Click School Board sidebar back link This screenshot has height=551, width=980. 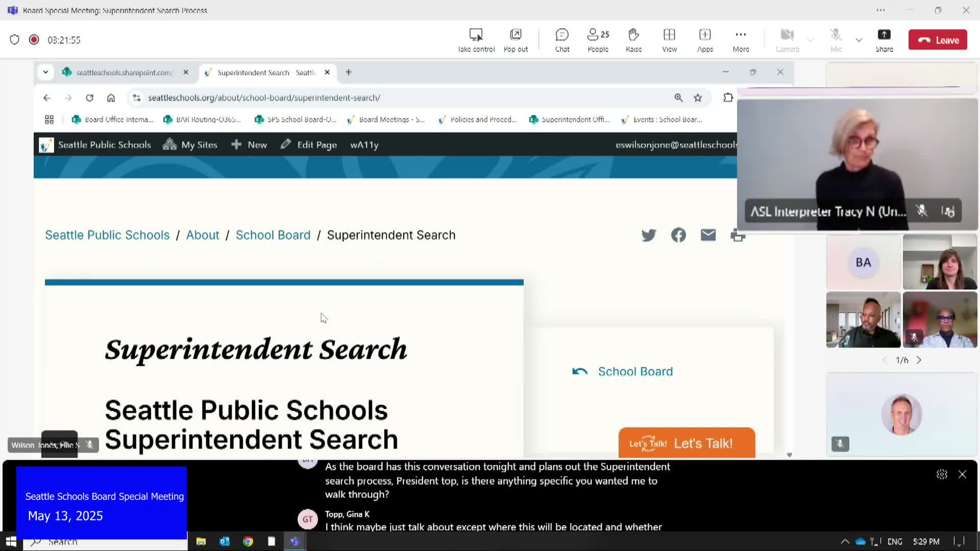[x=623, y=371]
